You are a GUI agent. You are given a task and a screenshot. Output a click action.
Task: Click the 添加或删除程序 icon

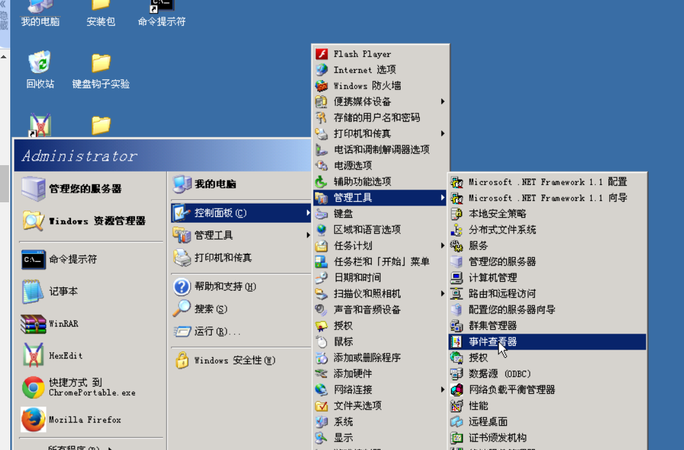coord(321,358)
